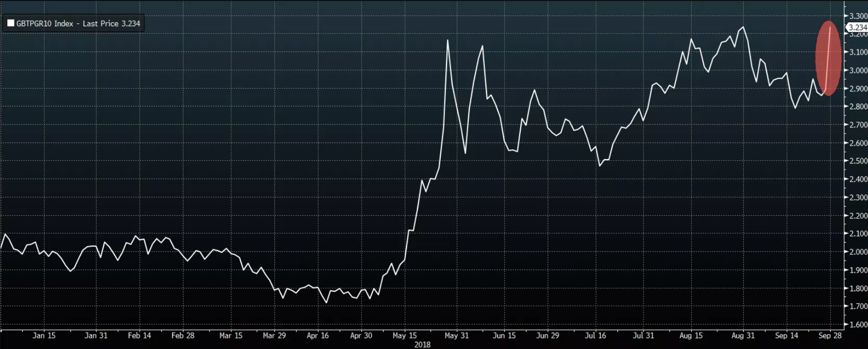Viewport: 868px width, 349px height.
Task: Click the Mar 15 date label
Action: pyautogui.click(x=231, y=335)
